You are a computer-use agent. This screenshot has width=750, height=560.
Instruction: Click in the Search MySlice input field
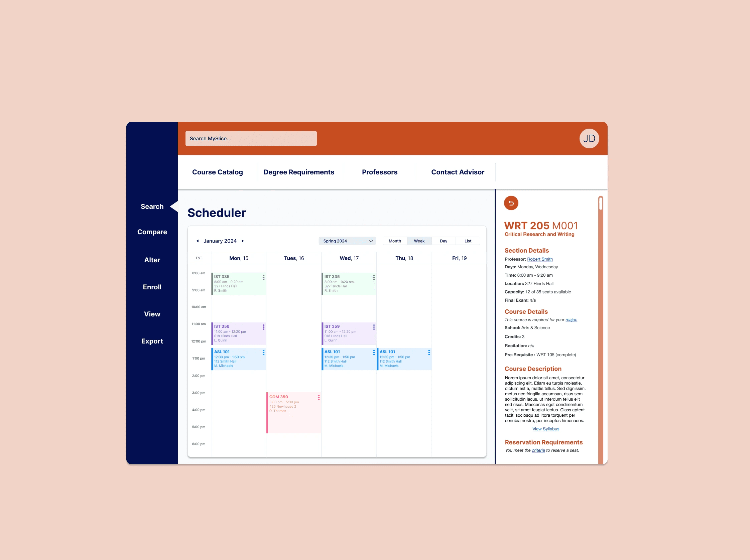(x=251, y=138)
